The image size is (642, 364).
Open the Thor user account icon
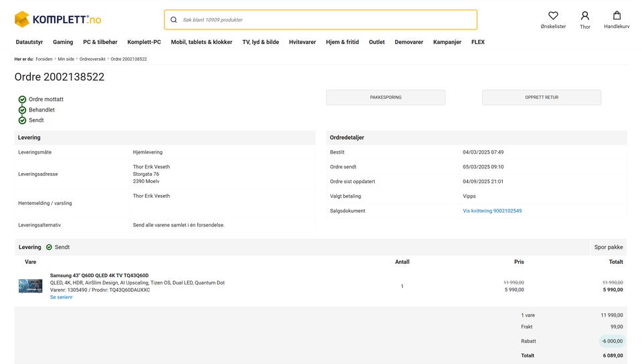click(585, 15)
